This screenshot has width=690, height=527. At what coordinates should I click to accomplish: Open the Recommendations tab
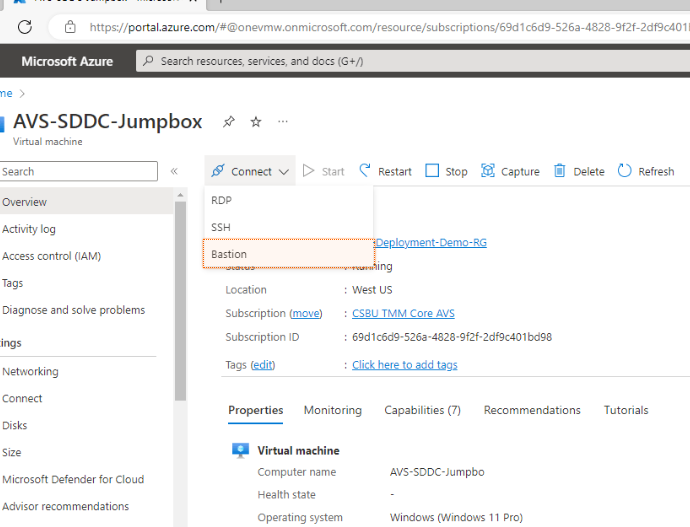tap(532, 410)
